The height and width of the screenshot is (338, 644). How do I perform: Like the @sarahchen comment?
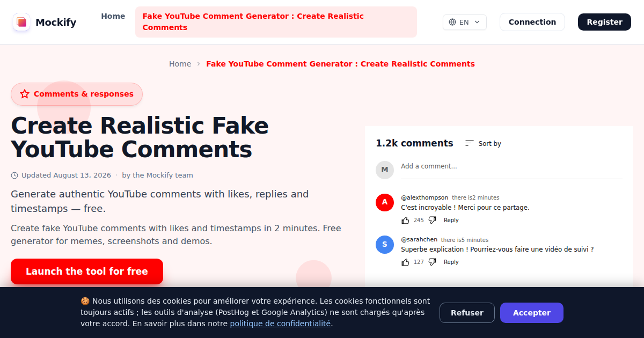pos(405,262)
